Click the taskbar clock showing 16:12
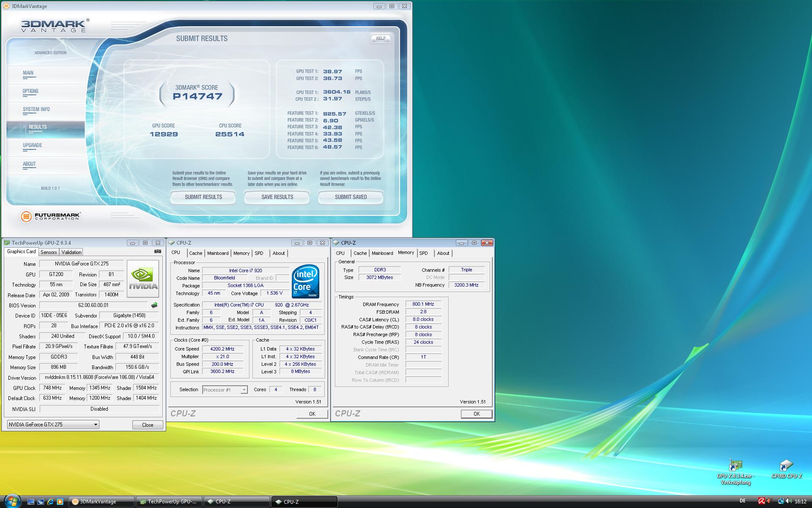This screenshot has width=812, height=508. pos(800,502)
